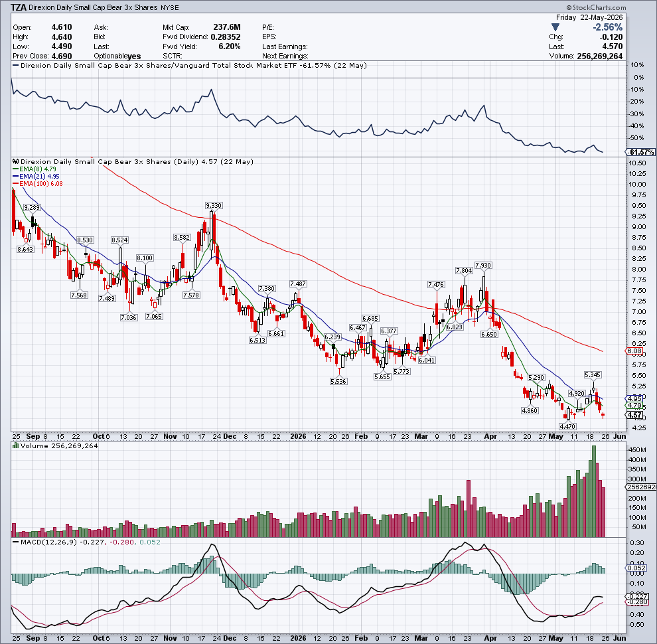The width and height of the screenshot is (657, 644).
Task: Click the header Volume value 256,269,264
Action: pyautogui.click(x=600, y=56)
